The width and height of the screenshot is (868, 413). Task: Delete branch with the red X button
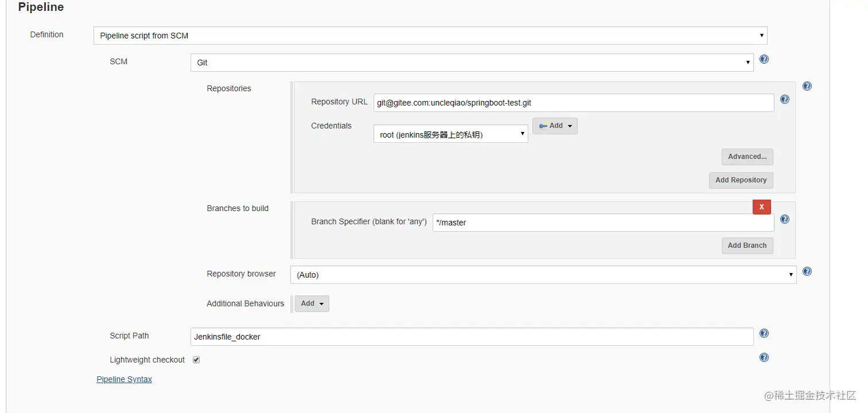[762, 206]
